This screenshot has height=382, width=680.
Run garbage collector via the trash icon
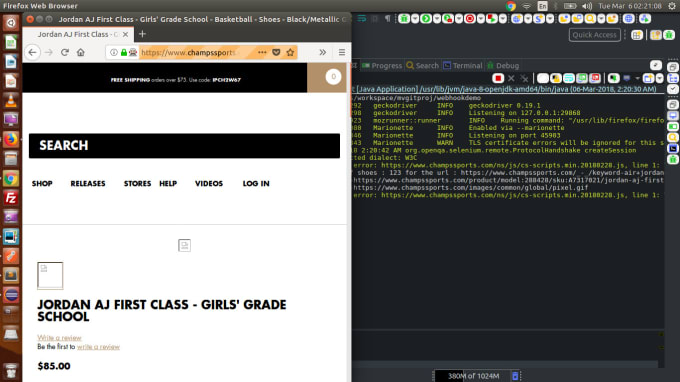pyautogui.click(x=515, y=376)
